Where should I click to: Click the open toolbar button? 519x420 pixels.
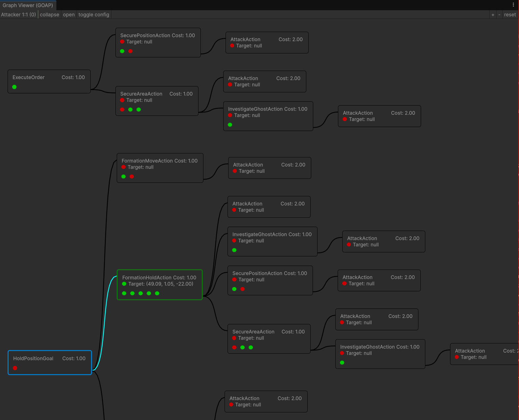[x=69, y=15]
